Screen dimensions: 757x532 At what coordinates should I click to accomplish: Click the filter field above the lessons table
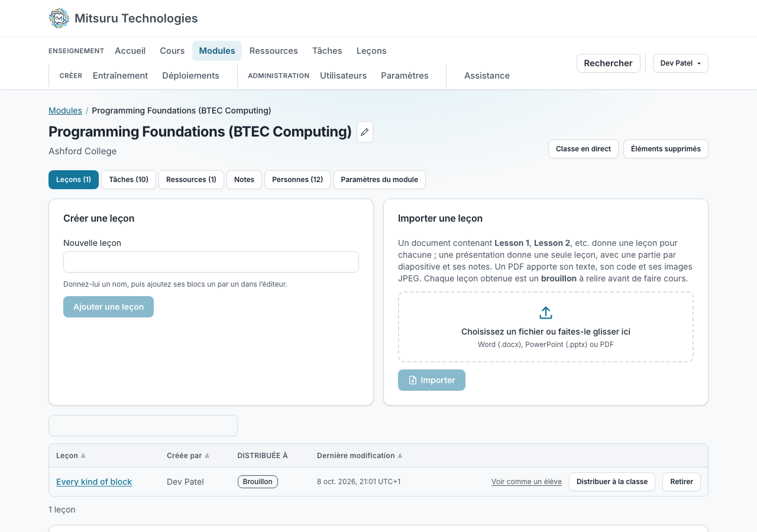tap(143, 426)
